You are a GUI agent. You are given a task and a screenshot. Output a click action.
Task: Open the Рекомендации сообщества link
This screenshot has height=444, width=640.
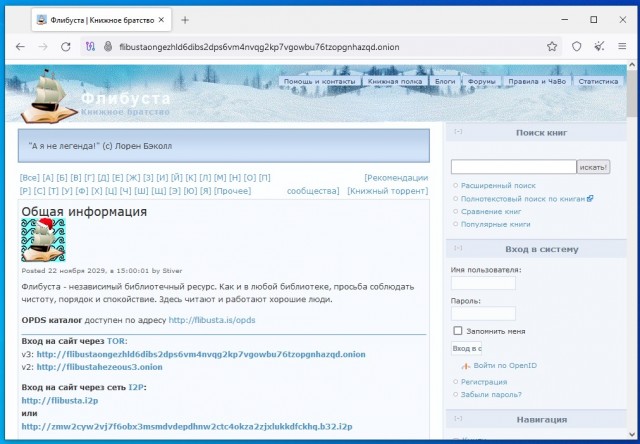[x=396, y=178]
